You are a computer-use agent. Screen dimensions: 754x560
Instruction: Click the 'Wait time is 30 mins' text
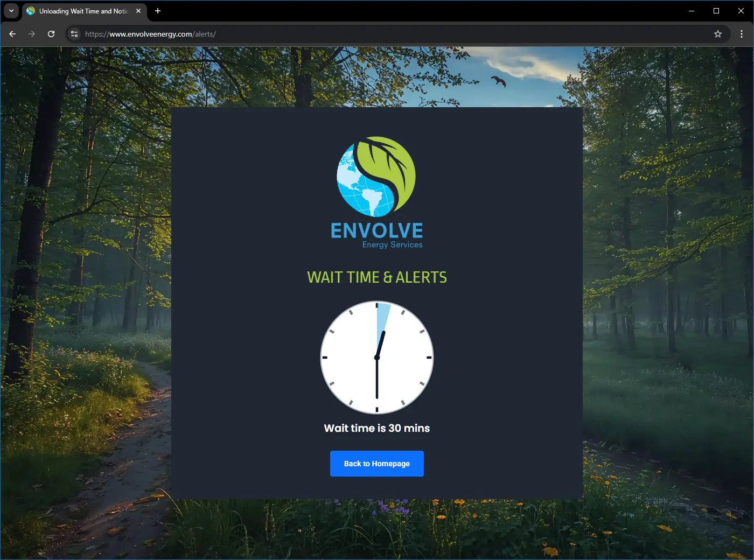[377, 428]
